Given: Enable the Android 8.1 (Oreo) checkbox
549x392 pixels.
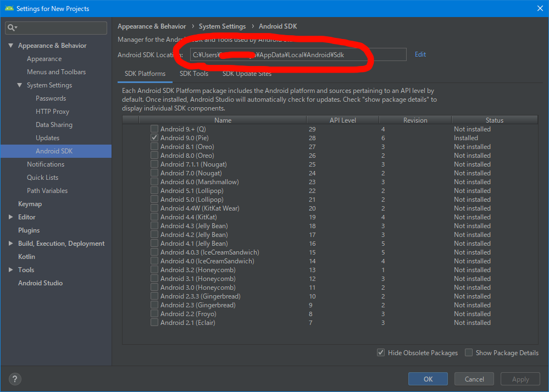Looking at the screenshot, I should pos(154,146).
